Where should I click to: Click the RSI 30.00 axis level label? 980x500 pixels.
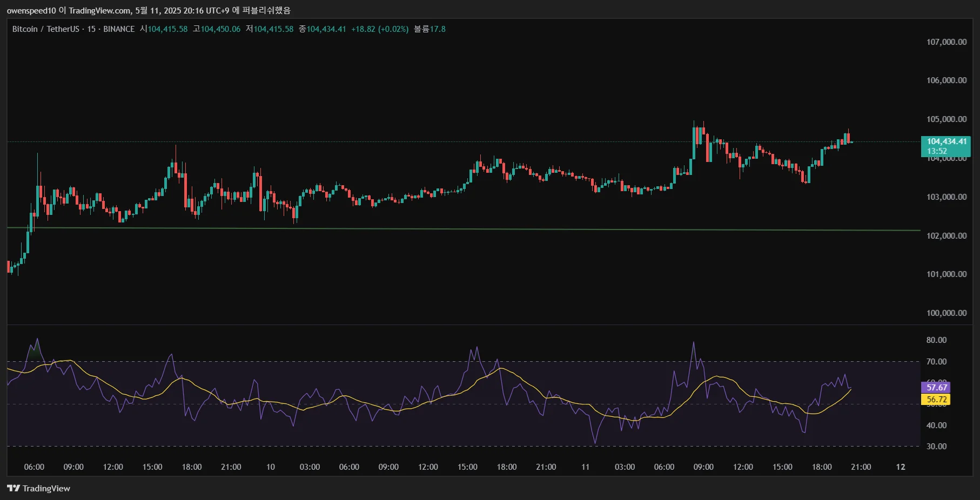[x=936, y=447]
